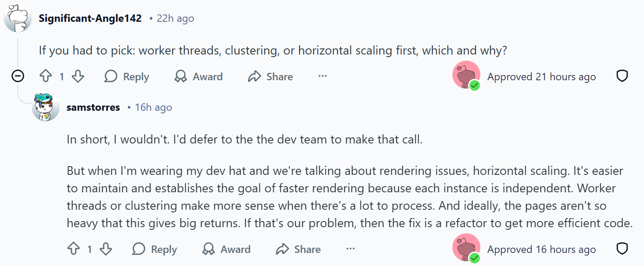Share the samstorres reply
The image size is (644, 266).
point(298,249)
